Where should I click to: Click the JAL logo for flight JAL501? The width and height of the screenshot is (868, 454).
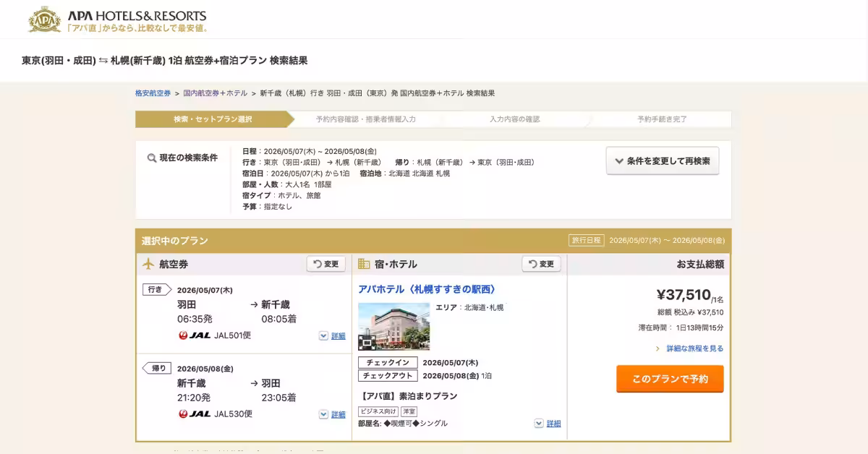[x=194, y=335]
